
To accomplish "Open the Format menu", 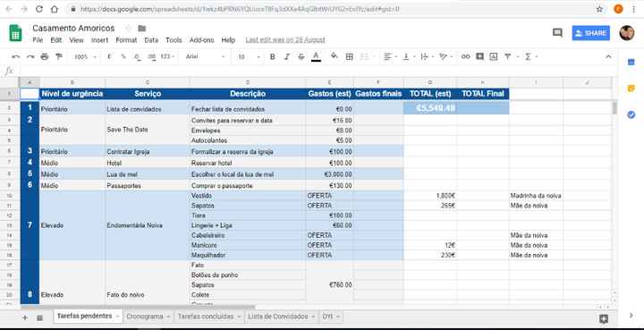I will tap(126, 40).
